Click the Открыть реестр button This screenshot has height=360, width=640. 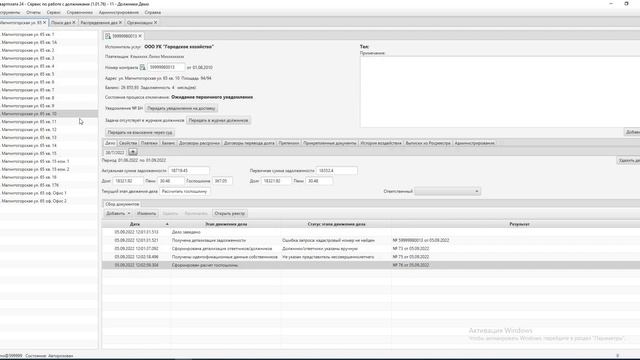tap(229, 213)
